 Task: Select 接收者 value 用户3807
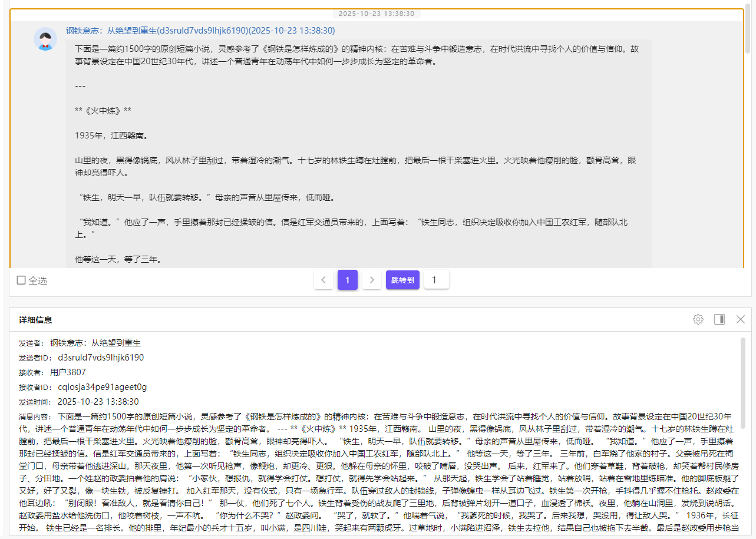coord(68,372)
